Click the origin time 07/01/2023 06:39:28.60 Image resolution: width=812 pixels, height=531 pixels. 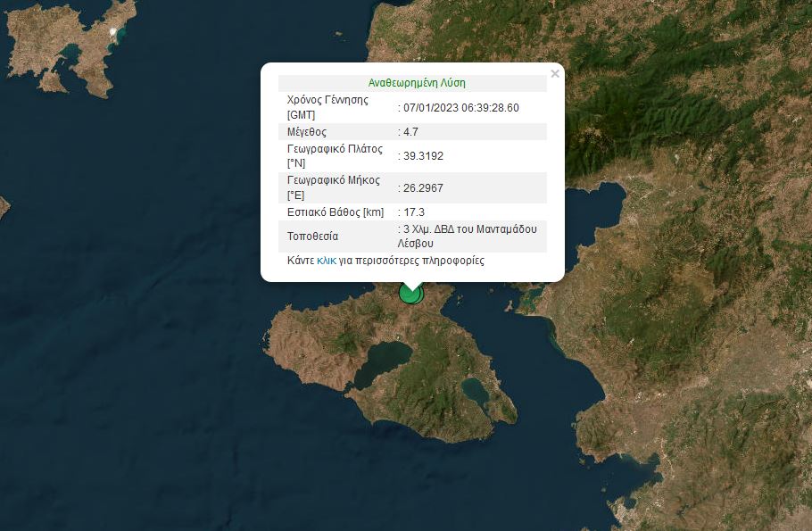(460, 108)
